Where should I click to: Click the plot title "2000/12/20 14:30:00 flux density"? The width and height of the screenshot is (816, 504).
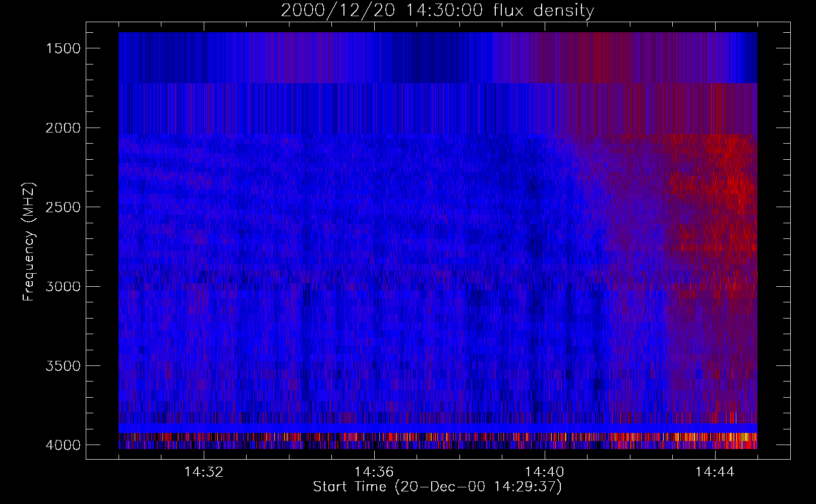(x=437, y=11)
